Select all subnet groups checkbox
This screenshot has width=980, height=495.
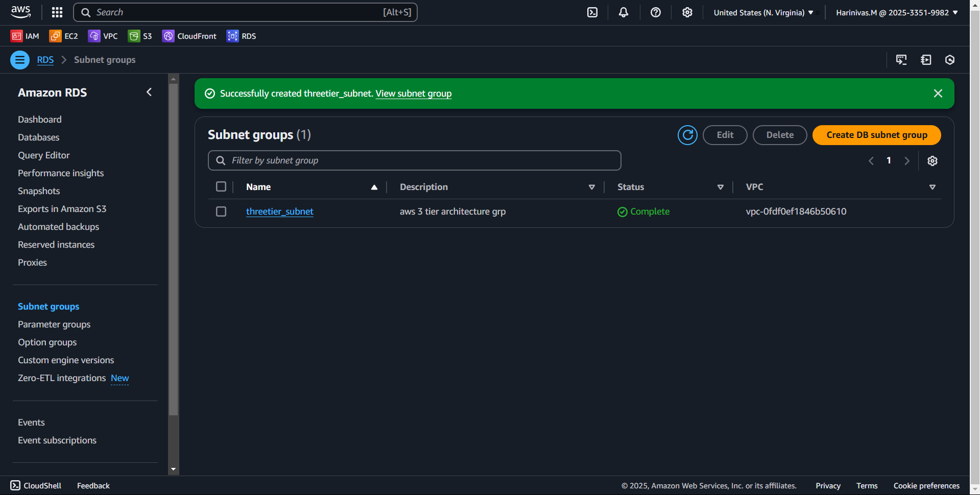click(221, 186)
